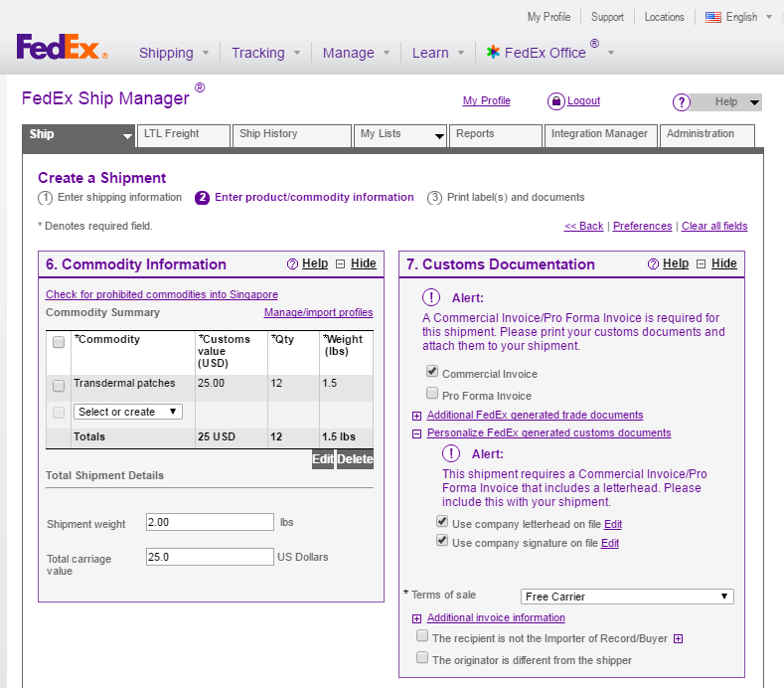Screen dimensions: 784x688
Task: Switch to the Ship History tab
Action: (x=292, y=135)
